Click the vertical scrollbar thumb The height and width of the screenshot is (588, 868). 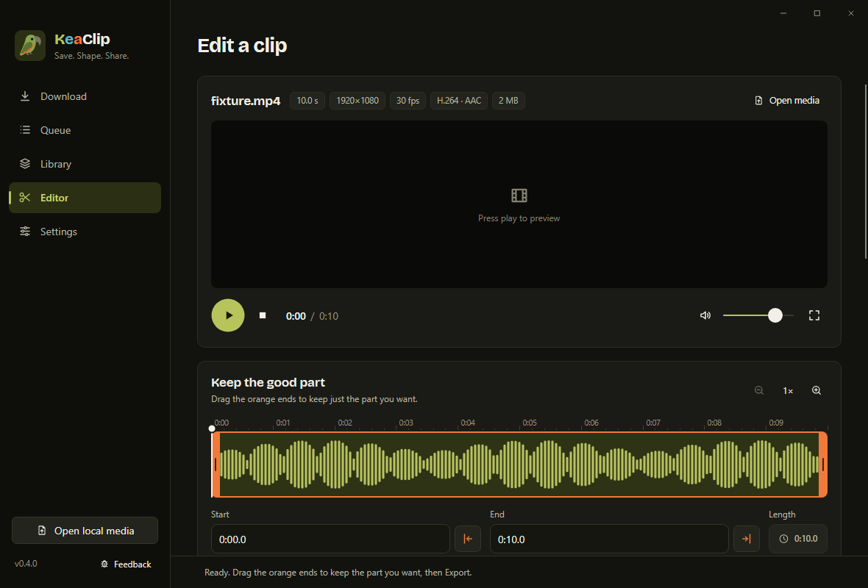tap(866, 171)
